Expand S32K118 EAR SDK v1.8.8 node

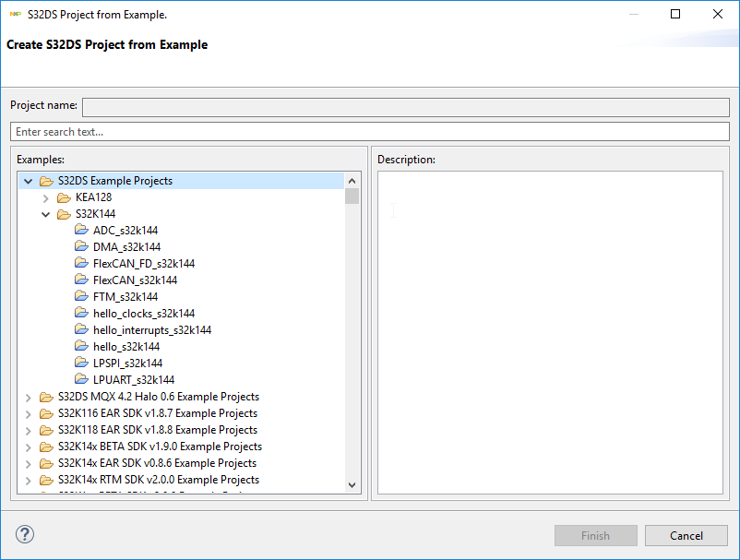tap(29, 431)
